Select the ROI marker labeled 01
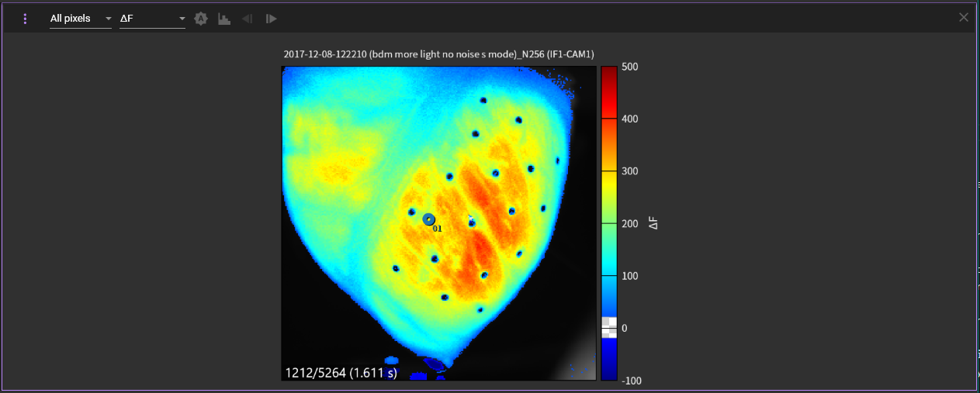 click(428, 219)
